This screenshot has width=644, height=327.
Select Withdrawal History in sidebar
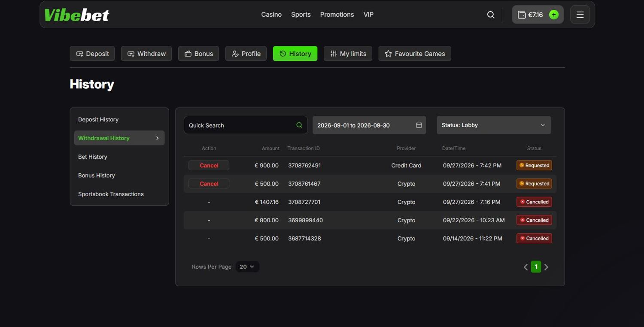(119, 138)
